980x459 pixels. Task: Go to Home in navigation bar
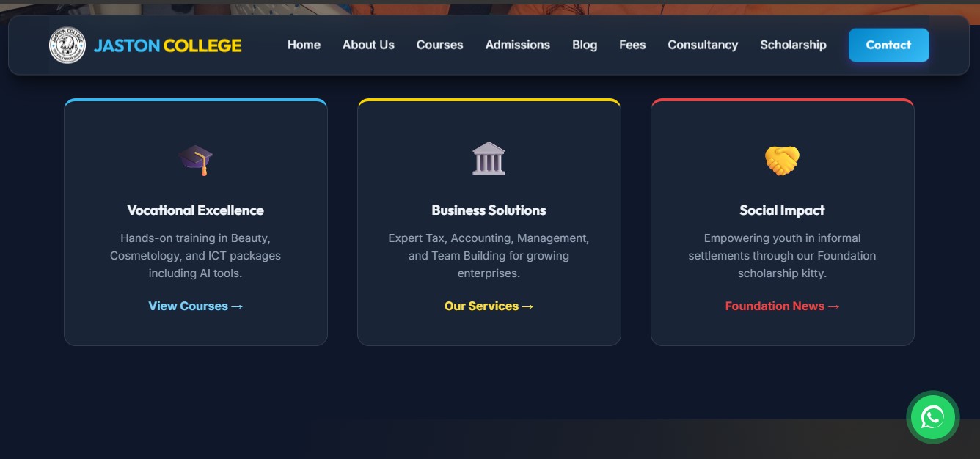pos(304,45)
